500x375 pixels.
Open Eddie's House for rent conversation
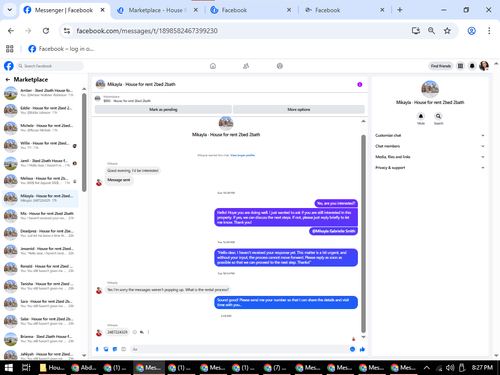[40, 110]
